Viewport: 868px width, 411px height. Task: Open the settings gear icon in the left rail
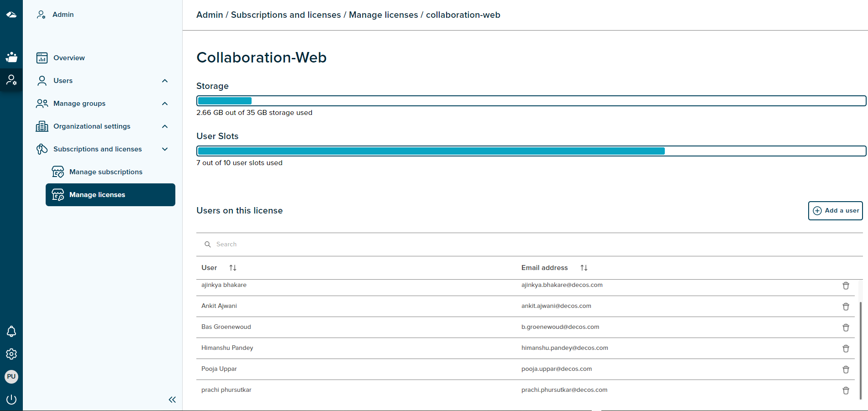tap(11, 354)
